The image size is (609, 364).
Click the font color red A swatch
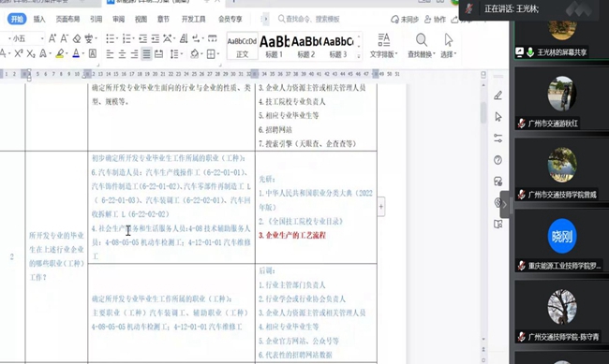coord(76,53)
